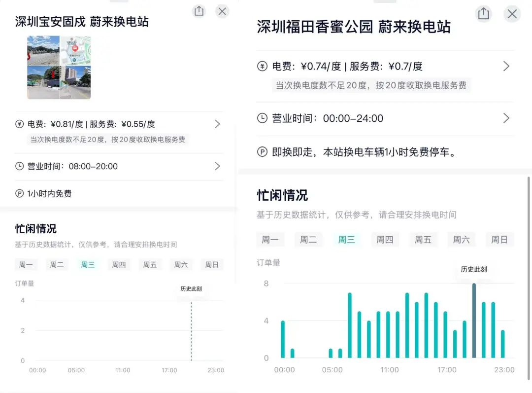Open the station location map thumbnail
The width and height of the screenshot is (532, 393).
[59, 68]
